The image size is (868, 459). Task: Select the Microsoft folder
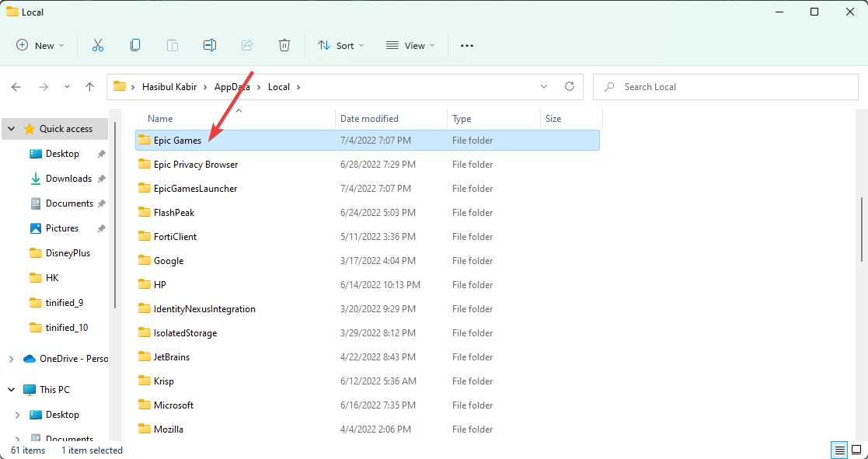click(x=368, y=405)
